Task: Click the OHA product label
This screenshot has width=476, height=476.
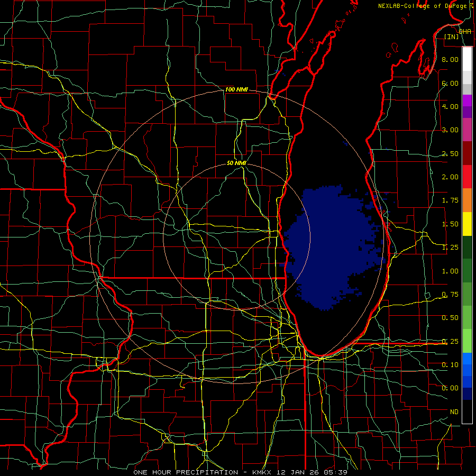Action: pyautogui.click(x=465, y=32)
